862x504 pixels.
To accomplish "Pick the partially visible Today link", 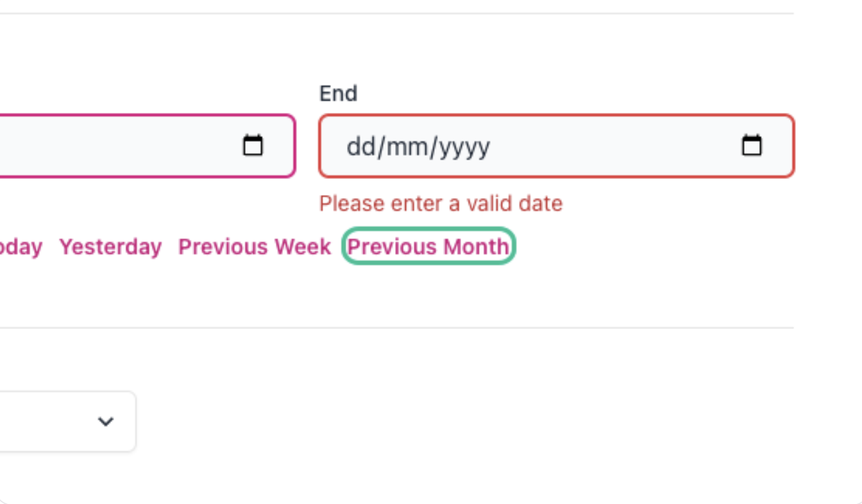I will point(21,246).
